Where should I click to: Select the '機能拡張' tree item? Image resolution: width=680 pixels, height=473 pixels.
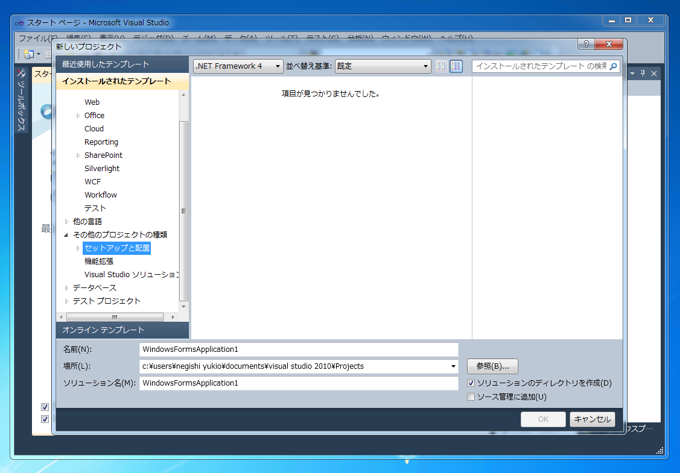(99, 261)
